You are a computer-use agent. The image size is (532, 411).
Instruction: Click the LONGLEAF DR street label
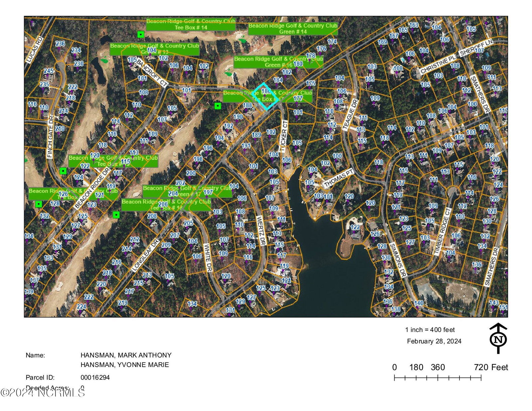point(145,256)
